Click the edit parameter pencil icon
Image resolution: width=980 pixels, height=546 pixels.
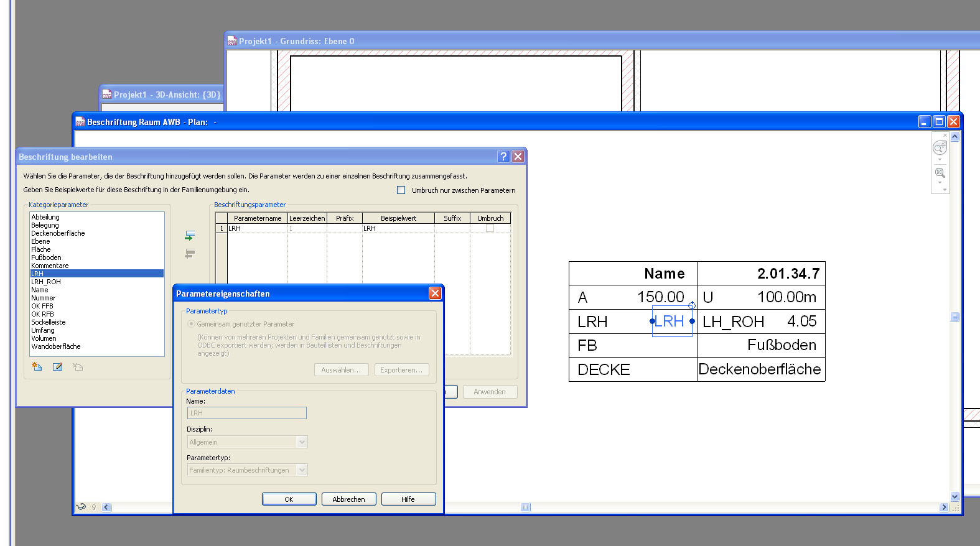click(57, 367)
